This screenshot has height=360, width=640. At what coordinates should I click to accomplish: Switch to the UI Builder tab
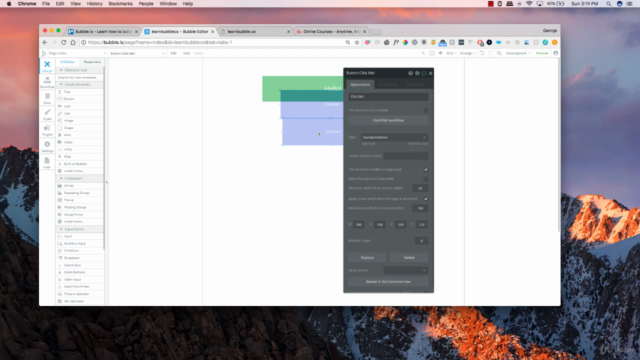coord(67,62)
